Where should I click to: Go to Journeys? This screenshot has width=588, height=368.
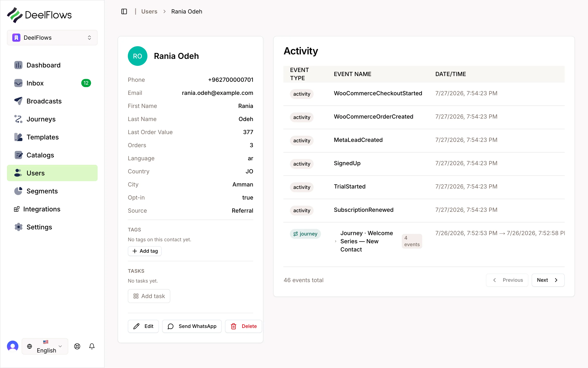pos(52,119)
